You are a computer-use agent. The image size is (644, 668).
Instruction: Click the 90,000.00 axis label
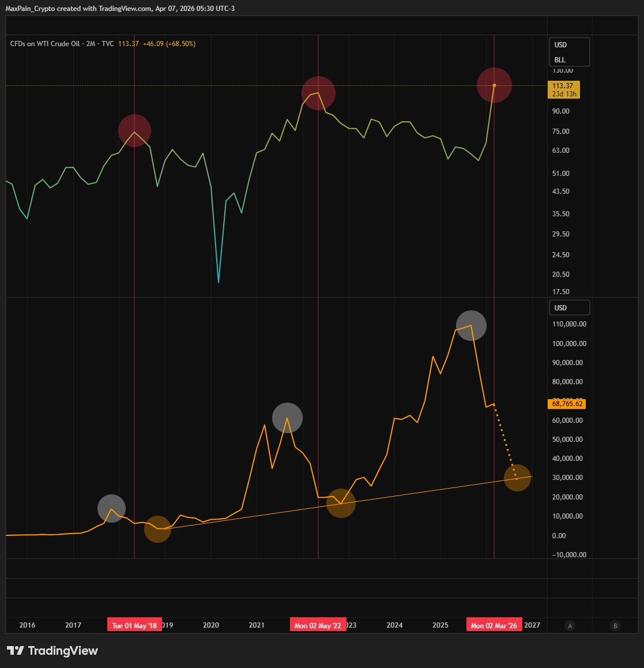568,363
